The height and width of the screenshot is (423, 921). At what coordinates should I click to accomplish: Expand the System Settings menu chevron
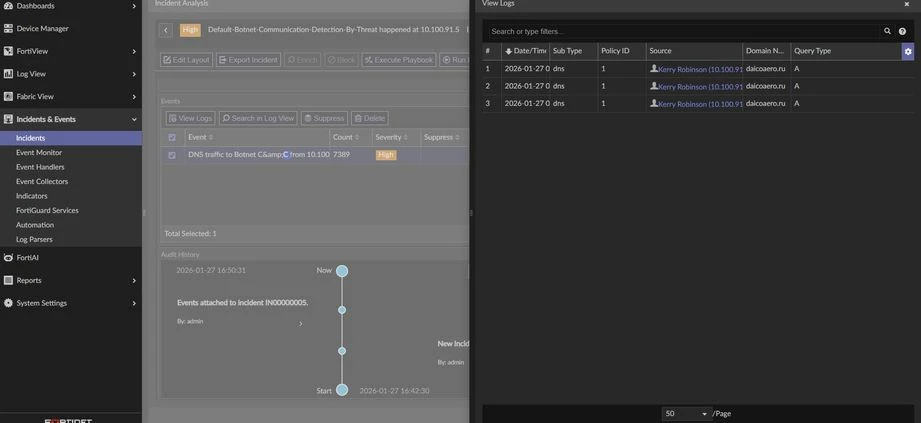tap(134, 303)
